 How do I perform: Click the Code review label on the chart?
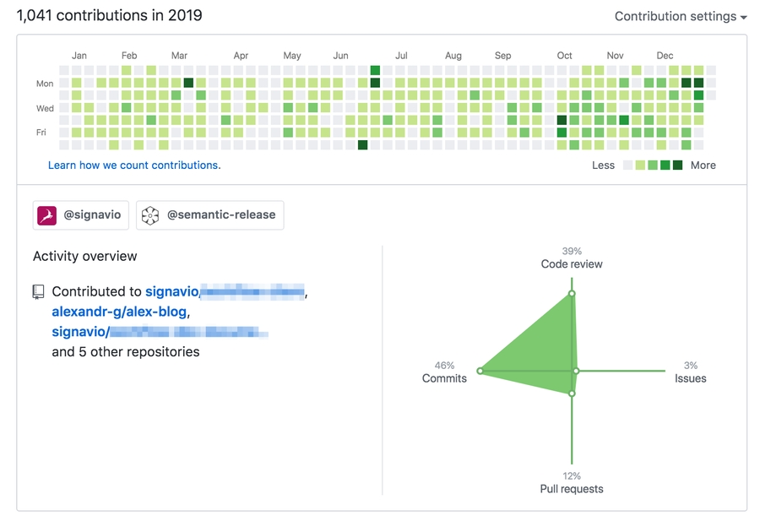[572, 264]
